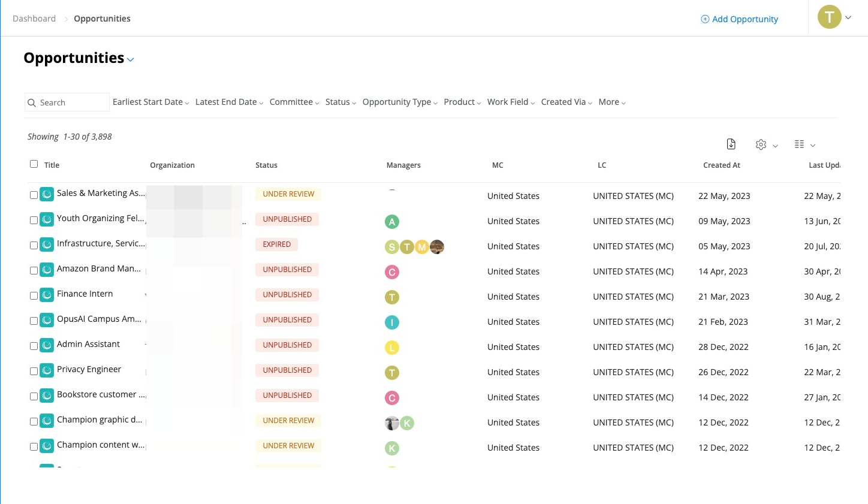Check the Youth Organizing Fel... row checkbox
The height and width of the screenshot is (504, 868).
[x=34, y=220]
